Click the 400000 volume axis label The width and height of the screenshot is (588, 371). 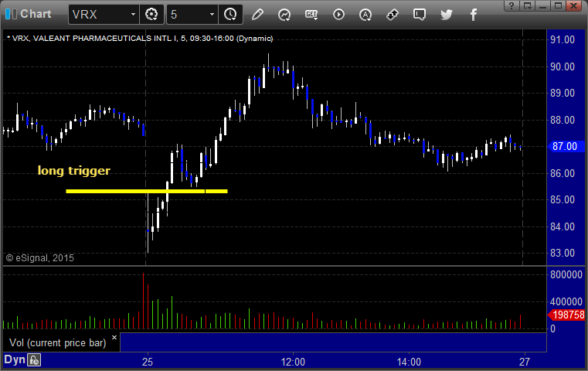tap(566, 301)
